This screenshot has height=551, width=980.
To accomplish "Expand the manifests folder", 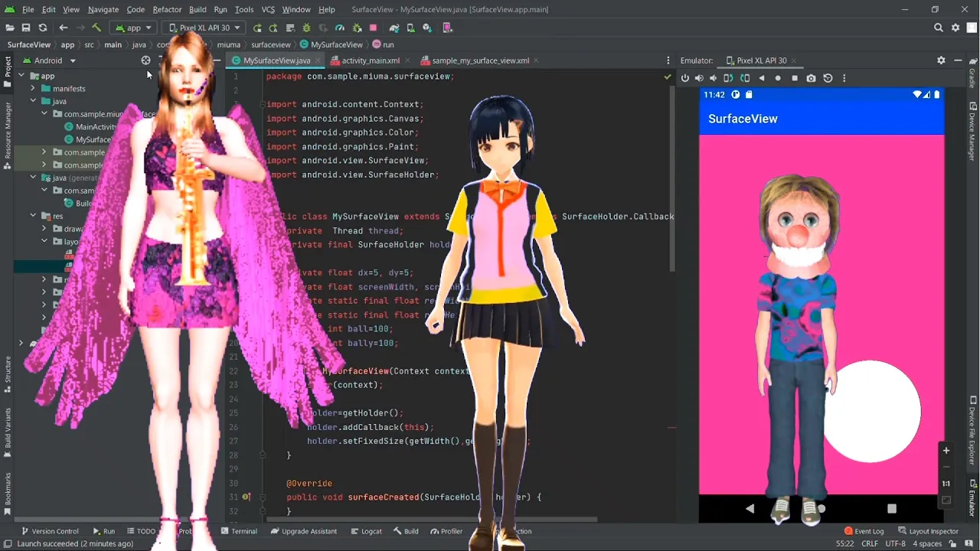I will [x=33, y=89].
